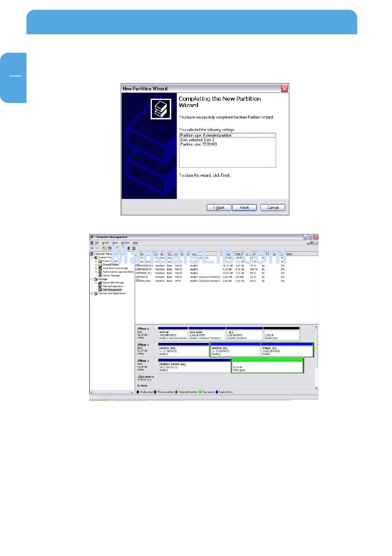Screen dimensions: 392x556
Task: Open the Action menu in Computer Management
Action: pos(106,243)
